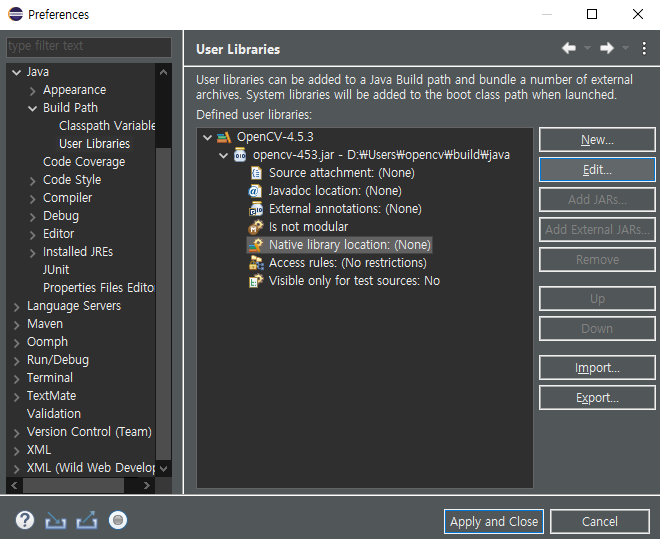660x539 pixels.
Task: Click the Import... button
Action: 597,368
